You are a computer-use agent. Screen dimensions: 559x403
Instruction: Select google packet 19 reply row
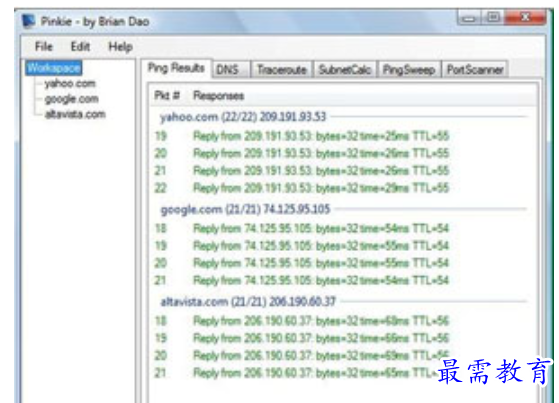coord(302,246)
